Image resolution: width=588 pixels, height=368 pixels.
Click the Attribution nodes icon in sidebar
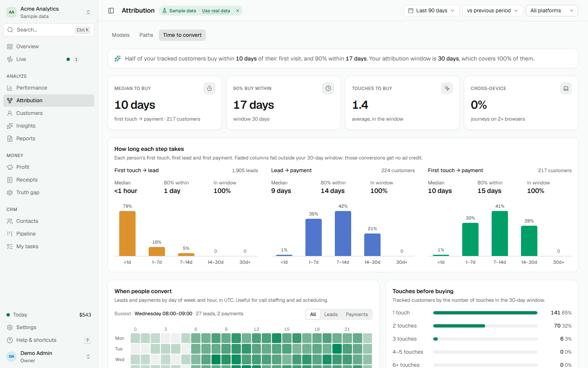click(x=10, y=101)
